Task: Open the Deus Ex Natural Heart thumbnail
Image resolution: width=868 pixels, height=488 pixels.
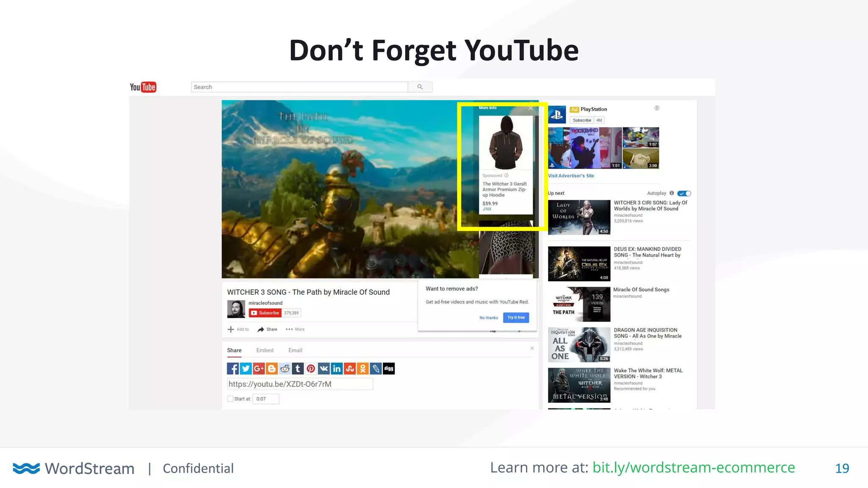Action: click(x=579, y=264)
